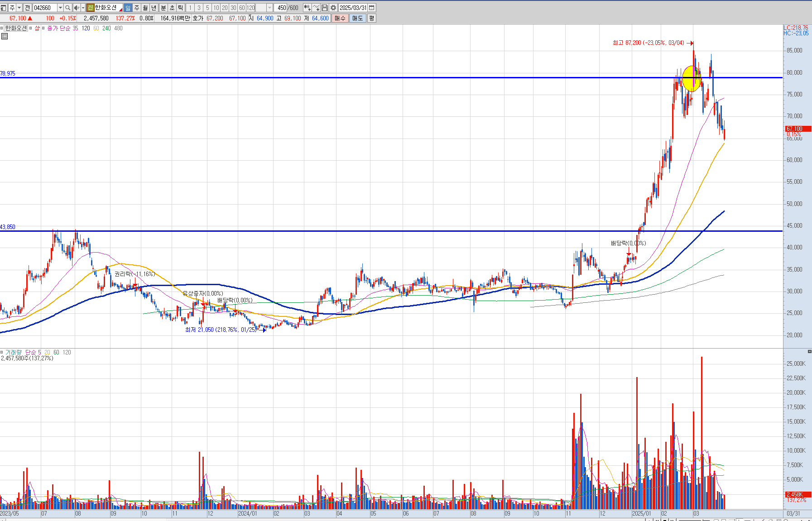Click the LC:218.76 indicator text
812x521 pixels.
point(796,28)
